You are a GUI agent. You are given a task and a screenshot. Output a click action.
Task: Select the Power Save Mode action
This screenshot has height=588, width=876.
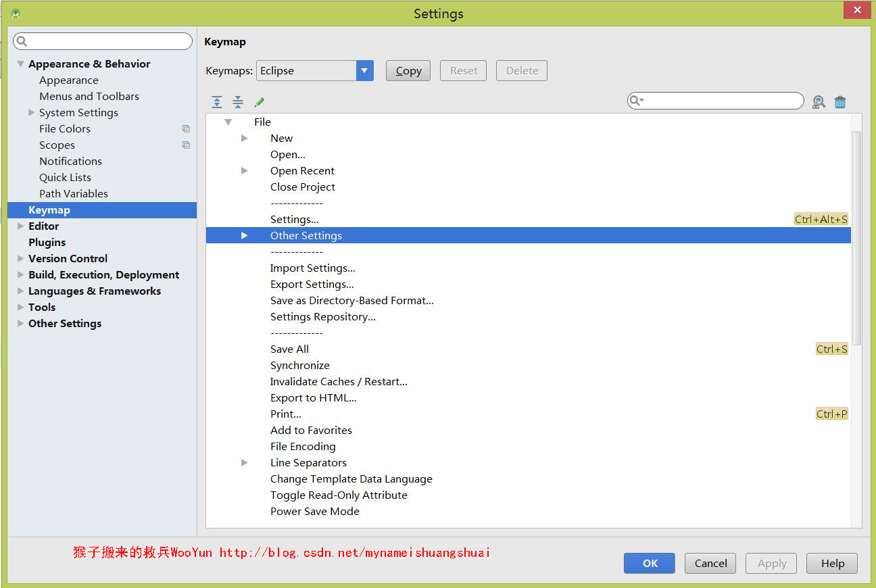(x=315, y=511)
